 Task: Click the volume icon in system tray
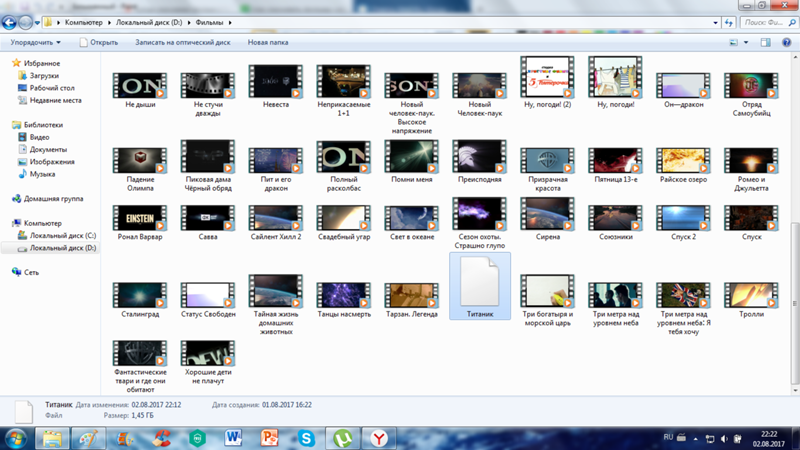tap(723, 438)
